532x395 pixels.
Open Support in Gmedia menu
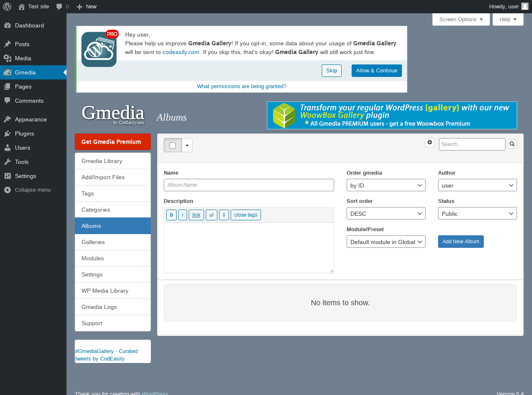click(x=113, y=323)
